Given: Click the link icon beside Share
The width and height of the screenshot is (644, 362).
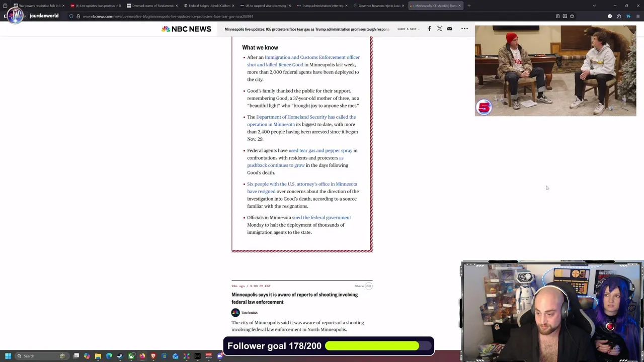Looking at the screenshot, I should (369, 286).
